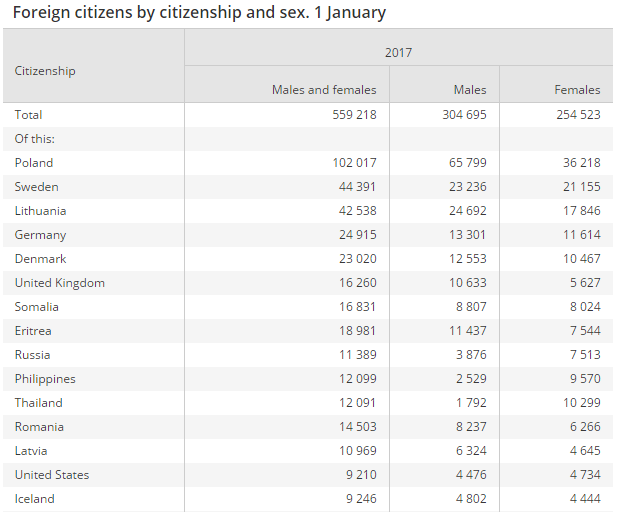The image size is (618, 512).
Task: Click United Kingdom's females value 5 627
Action: click(x=580, y=283)
